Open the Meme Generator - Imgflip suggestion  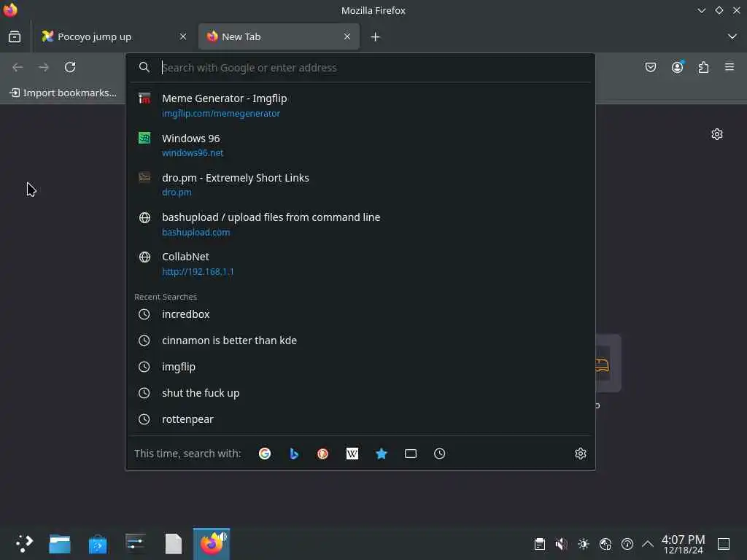tap(360, 105)
